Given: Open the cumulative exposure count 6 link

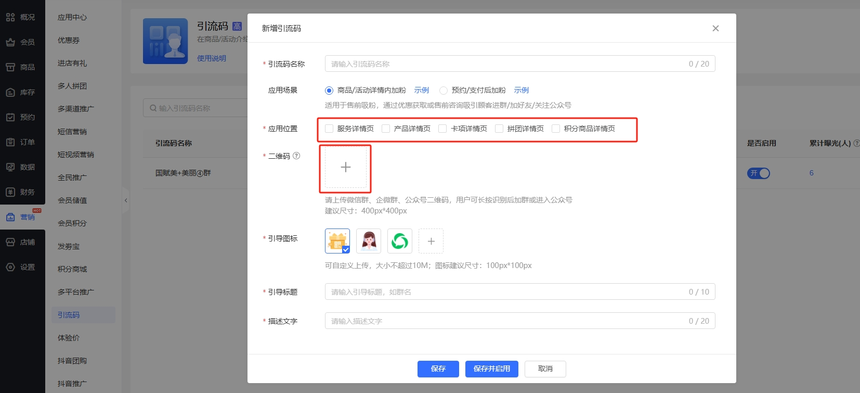Looking at the screenshot, I should [811, 173].
